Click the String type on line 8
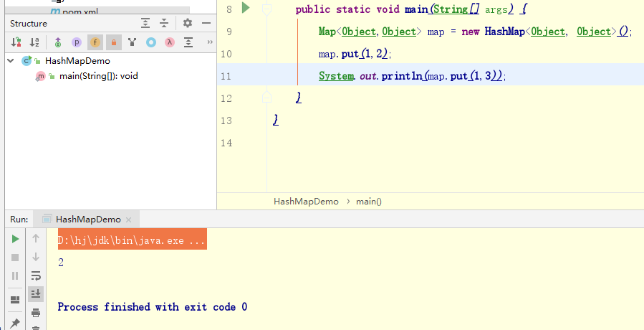Image resolution: width=644 pixels, height=330 pixels. 451,9
